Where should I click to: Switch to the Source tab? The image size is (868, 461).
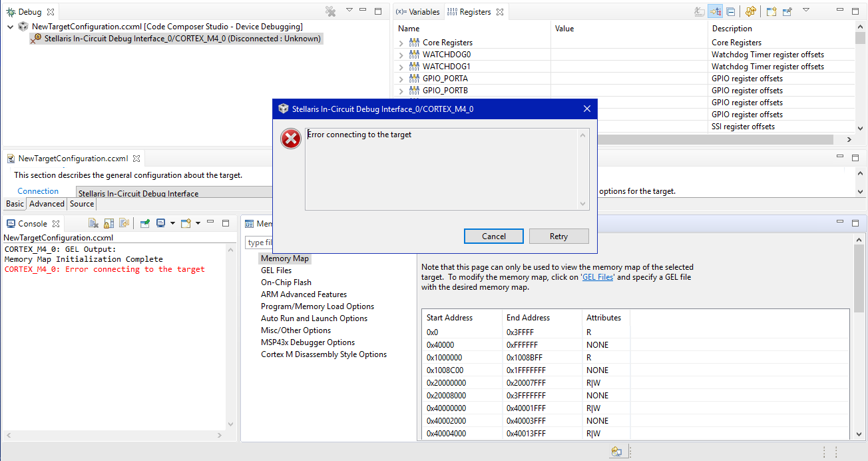[x=82, y=204]
